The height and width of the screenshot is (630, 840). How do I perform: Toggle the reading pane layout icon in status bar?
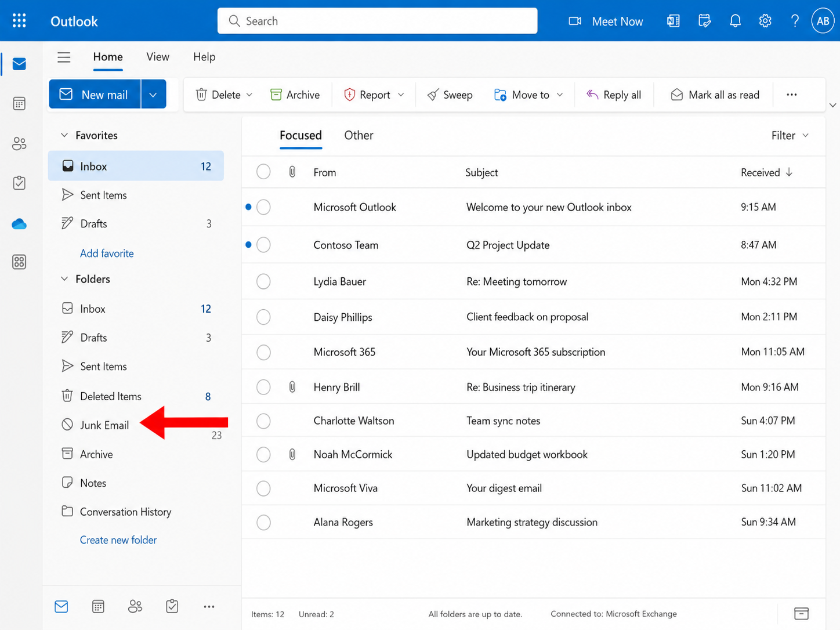pos(801,614)
